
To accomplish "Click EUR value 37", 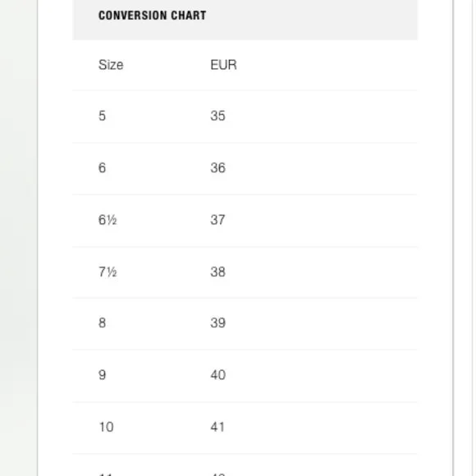I will (x=217, y=220).
